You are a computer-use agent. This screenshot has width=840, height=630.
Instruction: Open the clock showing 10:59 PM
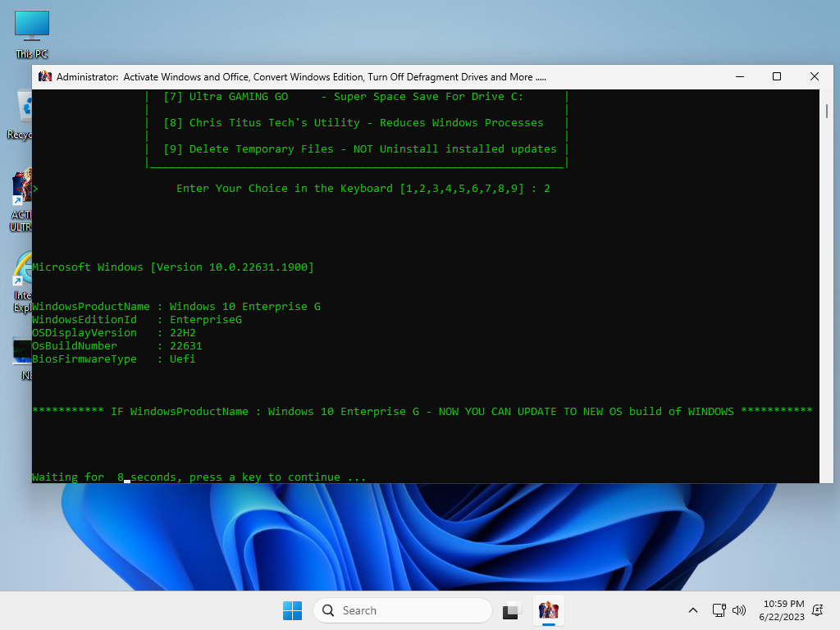coord(782,610)
